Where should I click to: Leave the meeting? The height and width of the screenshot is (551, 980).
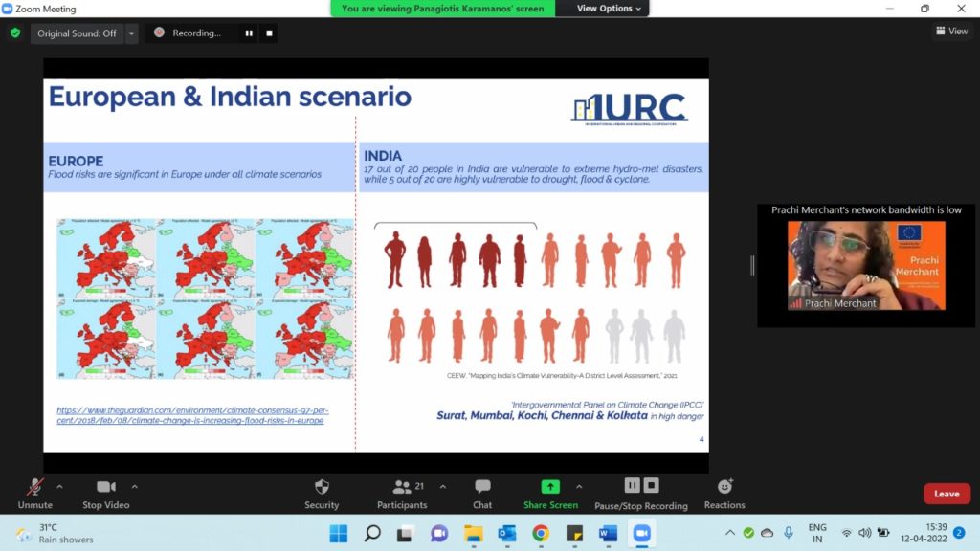947,494
